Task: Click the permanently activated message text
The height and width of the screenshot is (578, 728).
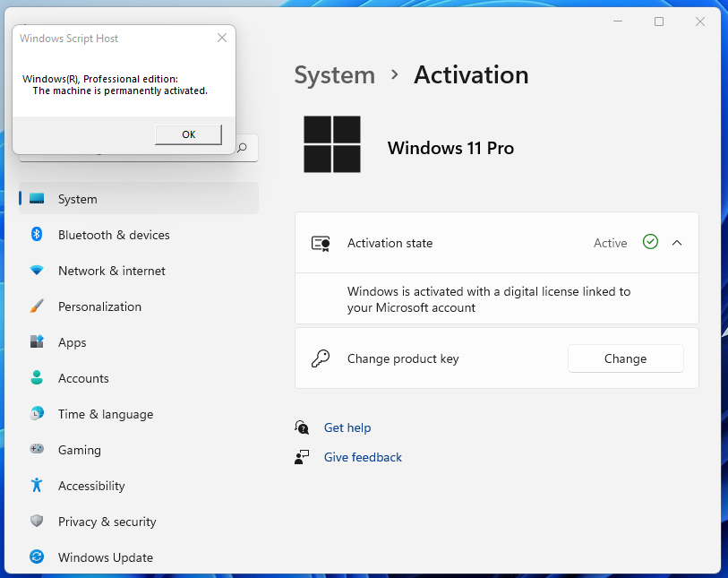Action: point(120,91)
